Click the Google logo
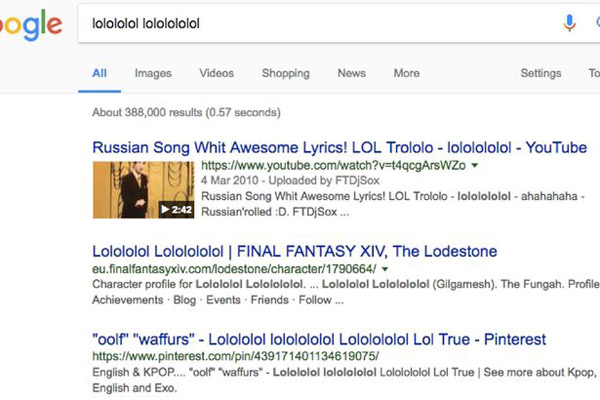The width and height of the screenshot is (600, 400). click(x=32, y=25)
